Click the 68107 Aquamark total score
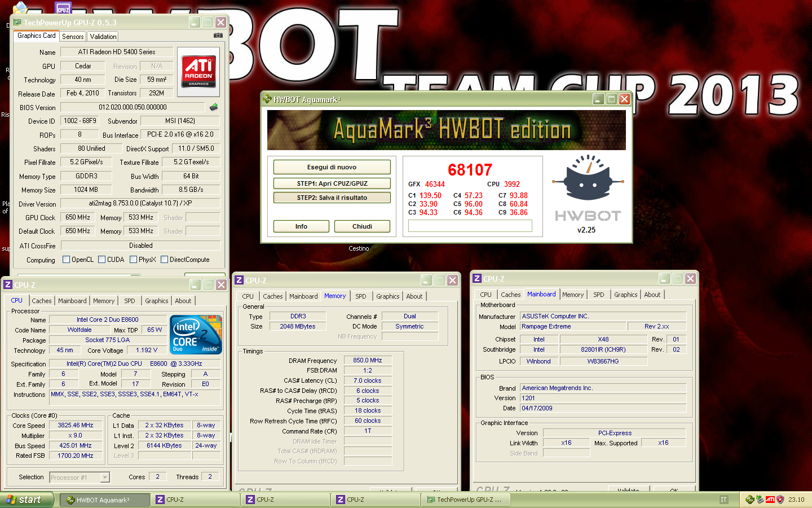The image size is (812, 508). pyautogui.click(x=470, y=169)
